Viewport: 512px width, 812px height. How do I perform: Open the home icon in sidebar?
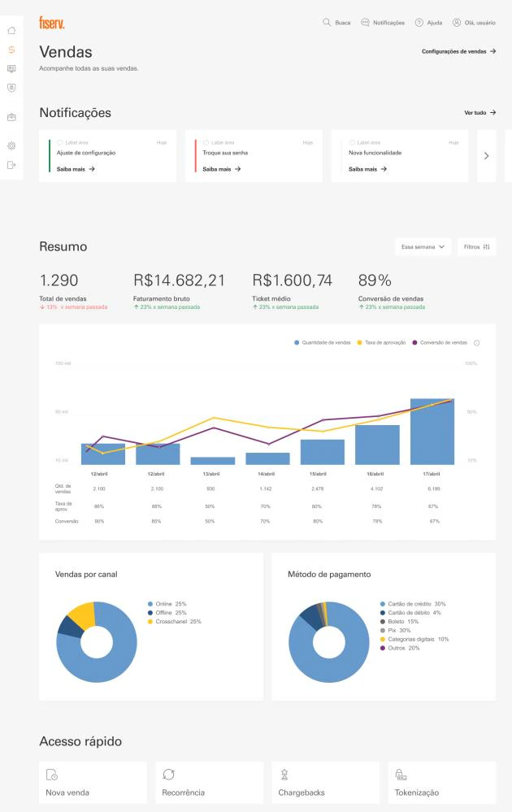[x=11, y=31]
